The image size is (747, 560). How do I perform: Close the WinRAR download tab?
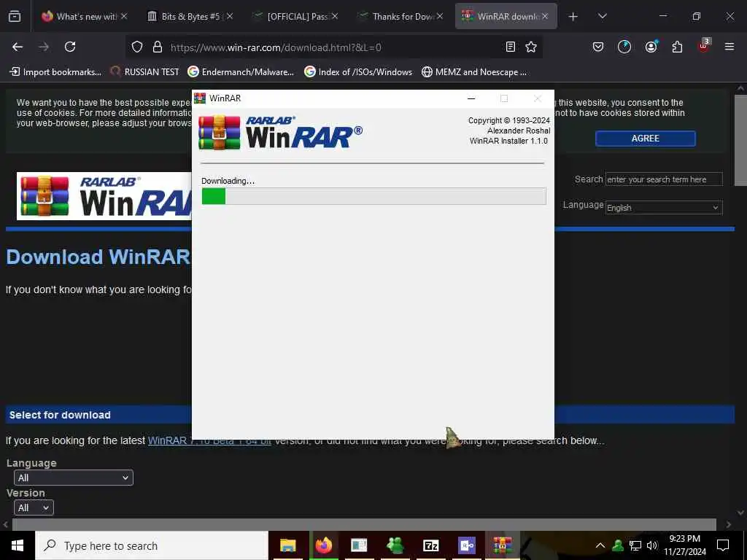(545, 16)
